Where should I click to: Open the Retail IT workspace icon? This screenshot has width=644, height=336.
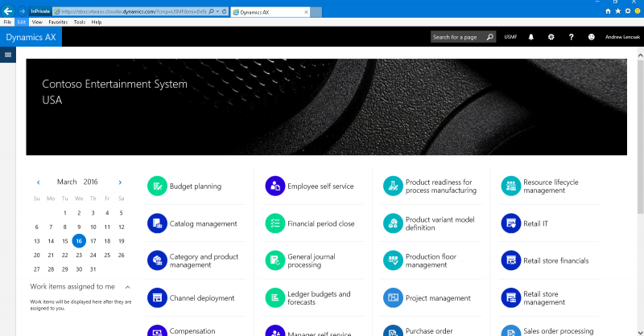(x=511, y=223)
